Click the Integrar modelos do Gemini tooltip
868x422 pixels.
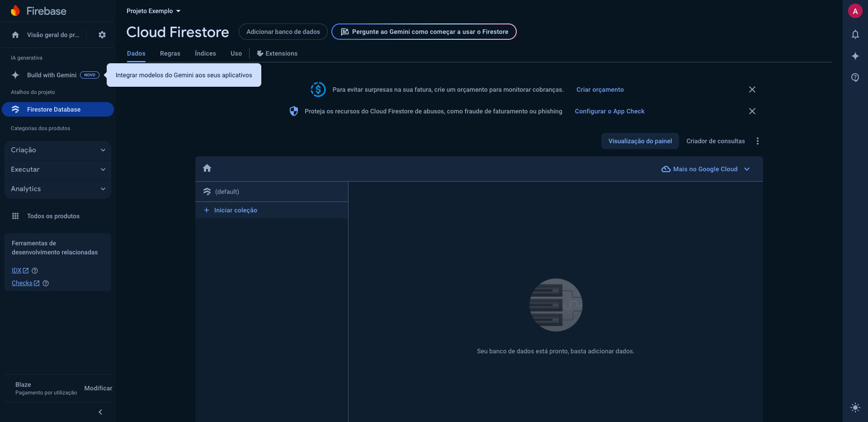coord(184,75)
